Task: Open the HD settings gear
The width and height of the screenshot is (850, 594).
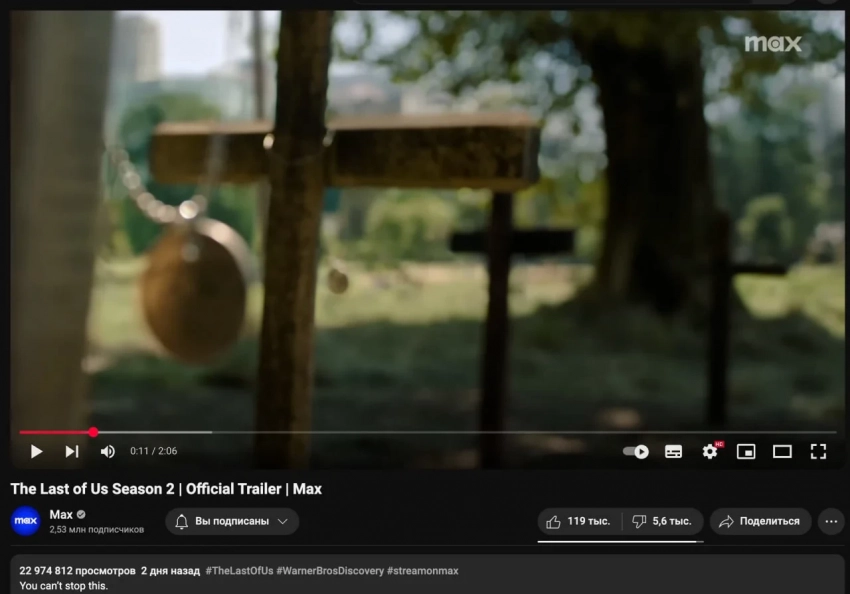Action: point(710,451)
